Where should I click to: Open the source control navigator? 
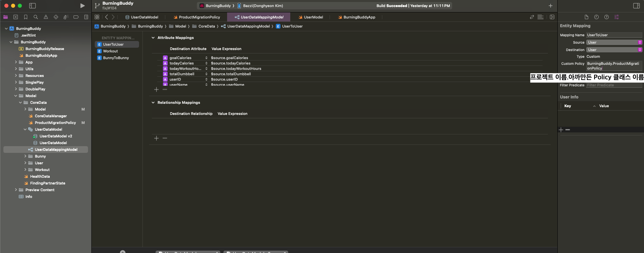[15, 17]
